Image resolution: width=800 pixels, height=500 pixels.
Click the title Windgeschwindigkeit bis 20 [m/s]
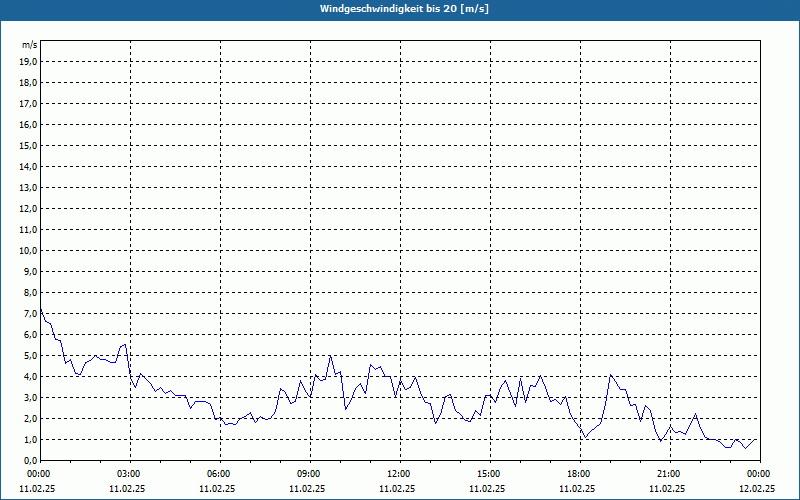[x=404, y=9]
